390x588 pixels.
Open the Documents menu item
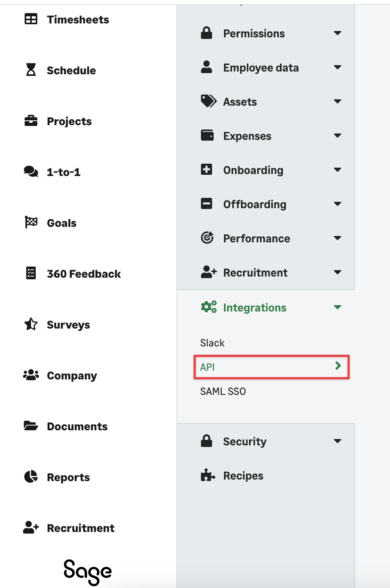click(x=77, y=426)
